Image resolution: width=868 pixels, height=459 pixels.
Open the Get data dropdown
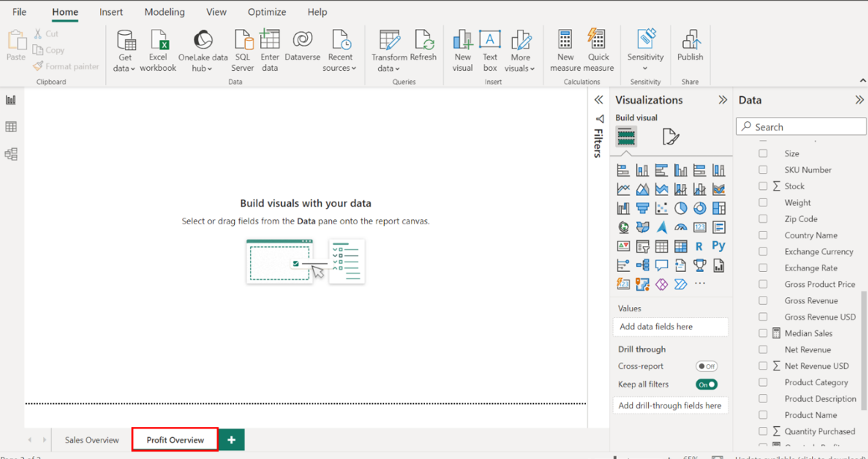(x=125, y=68)
